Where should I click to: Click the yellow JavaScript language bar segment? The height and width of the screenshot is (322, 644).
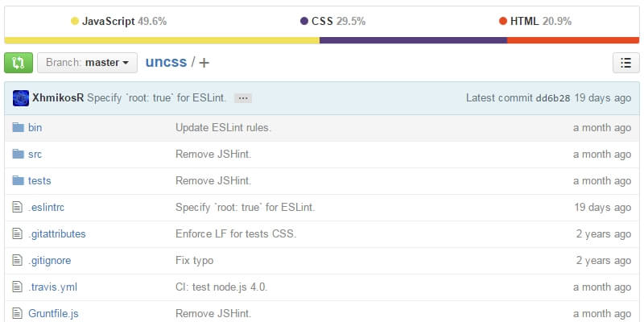coord(162,40)
